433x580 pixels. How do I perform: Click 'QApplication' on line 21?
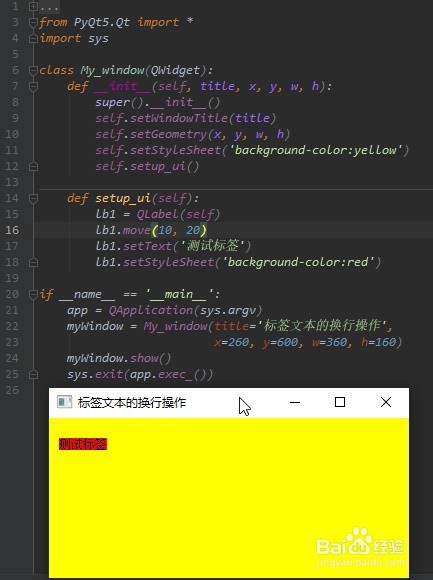pos(150,310)
